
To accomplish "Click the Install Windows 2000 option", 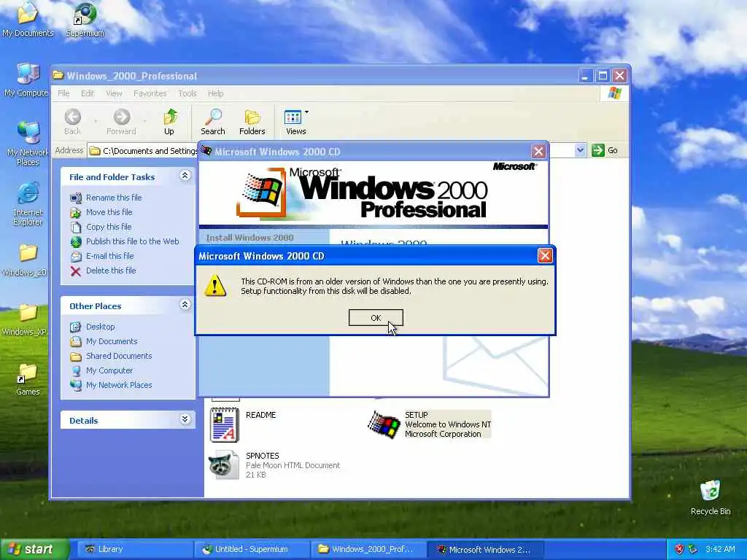I will pyautogui.click(x=249, y=238).
